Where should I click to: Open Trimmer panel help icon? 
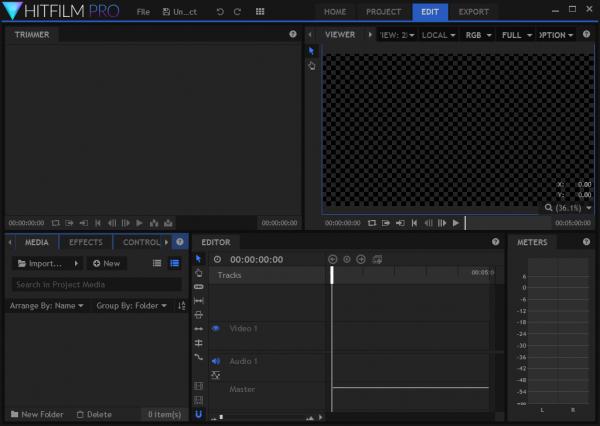293,34
